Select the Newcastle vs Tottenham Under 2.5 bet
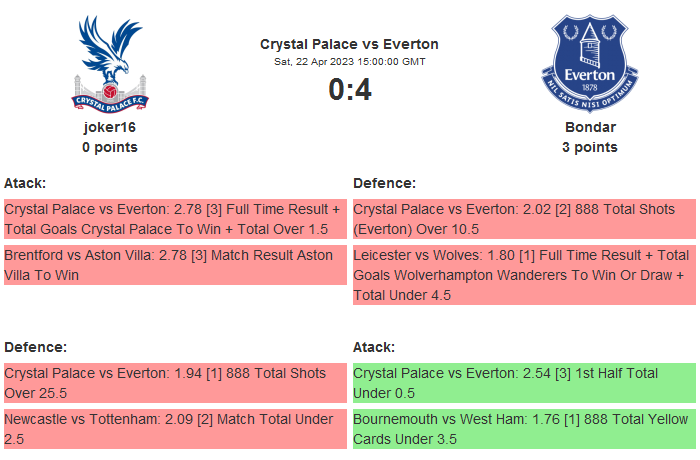This screenshot has width=700, height=460. coord(175,429)
